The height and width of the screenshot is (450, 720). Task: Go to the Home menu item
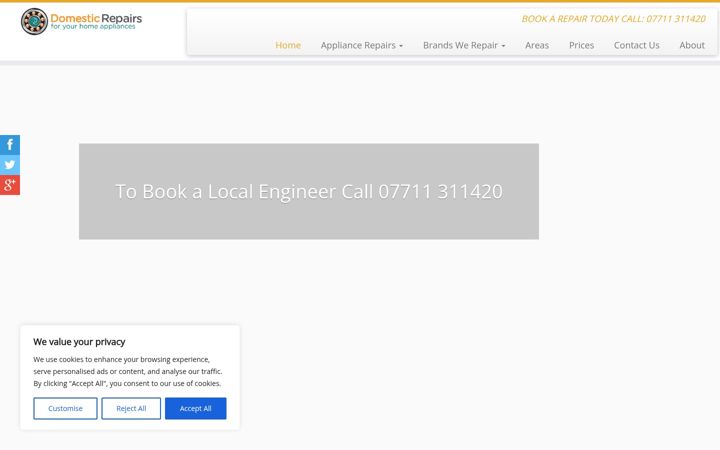point(288,45)
